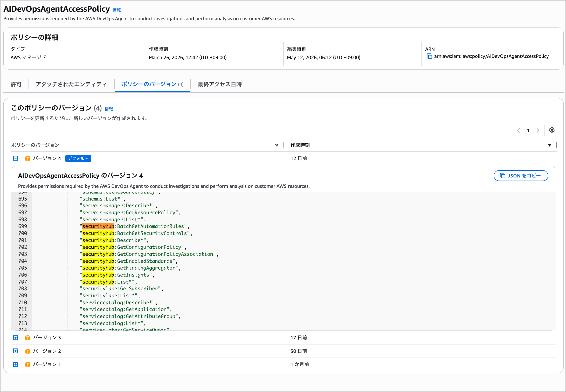566x392 pixels.
Task: Click the 編集時刻 value May 12, 2026
Action: (x=323, y=57)
